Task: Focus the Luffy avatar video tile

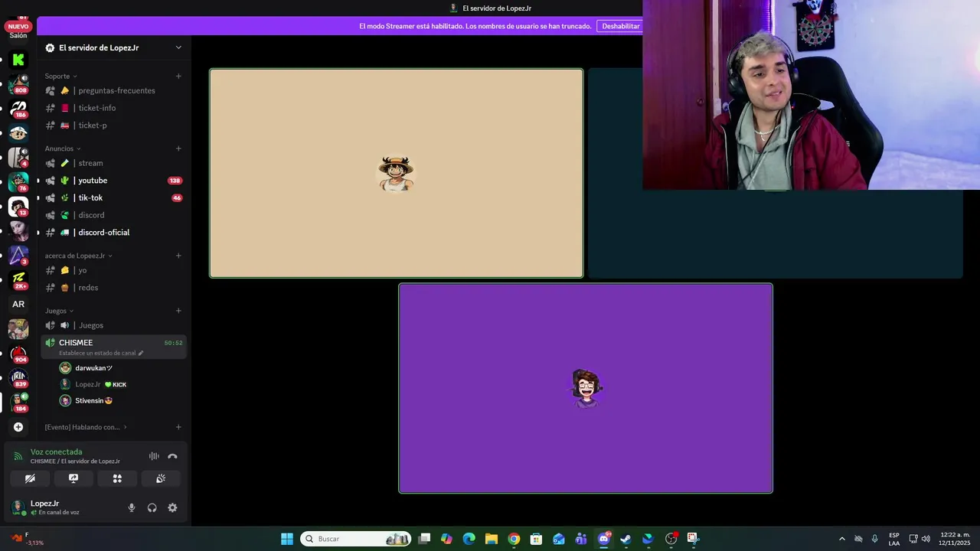Action: click(396, 174)
